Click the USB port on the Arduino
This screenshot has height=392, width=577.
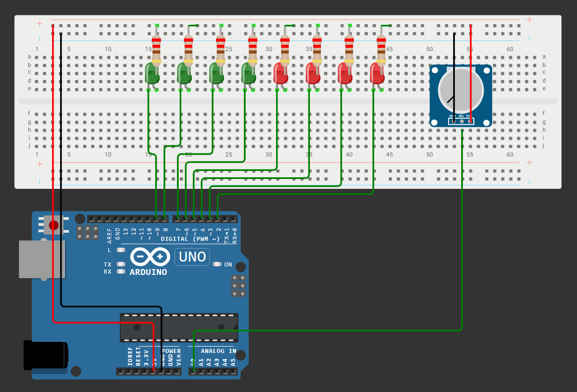point(42,260)
